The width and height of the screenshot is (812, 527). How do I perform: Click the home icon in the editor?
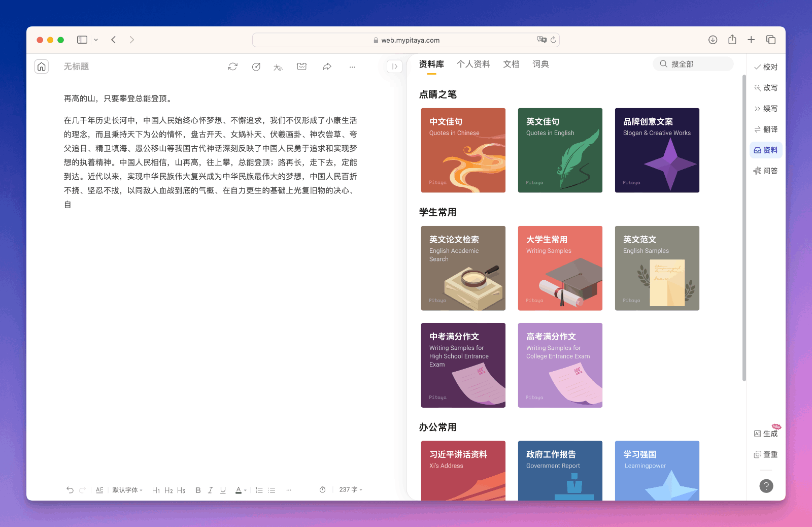tap(42, 67)
